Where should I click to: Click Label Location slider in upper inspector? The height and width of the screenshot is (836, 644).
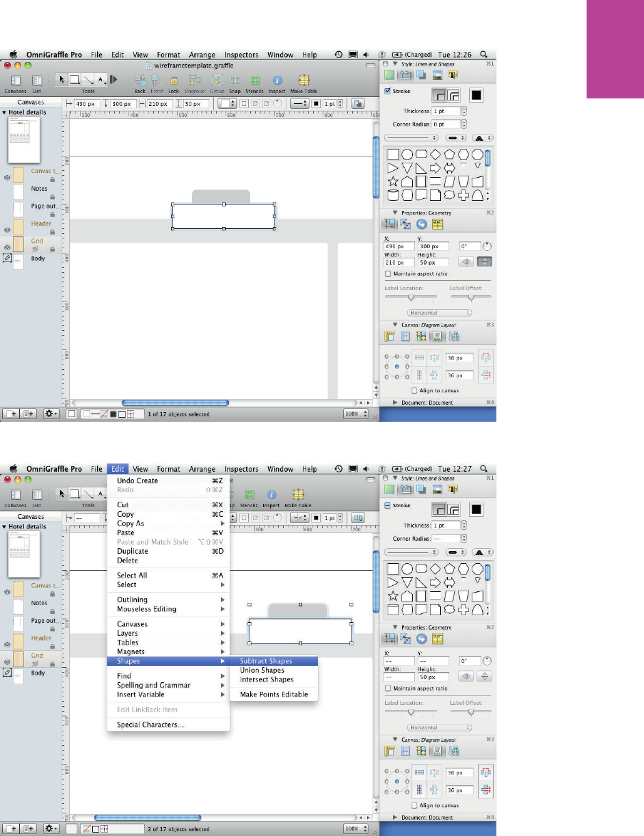pyautogui.click(x=411, y=297)
